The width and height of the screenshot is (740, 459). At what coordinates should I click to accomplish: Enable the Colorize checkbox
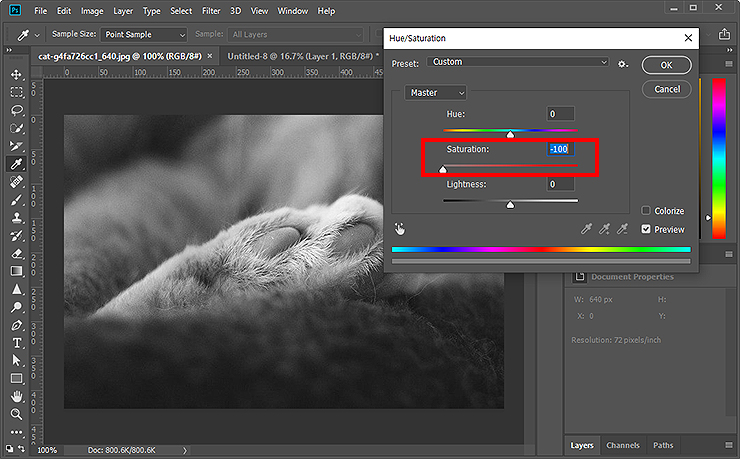click(x=646, y=210)
